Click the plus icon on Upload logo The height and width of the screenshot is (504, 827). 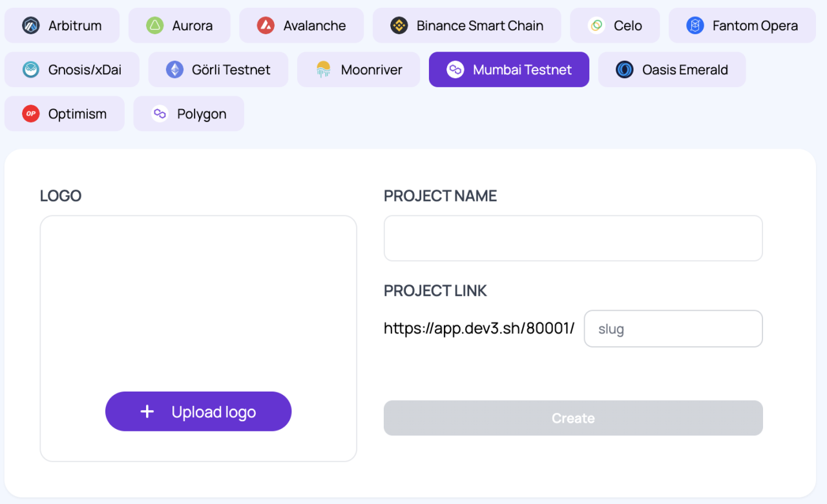tap(147, 411)
